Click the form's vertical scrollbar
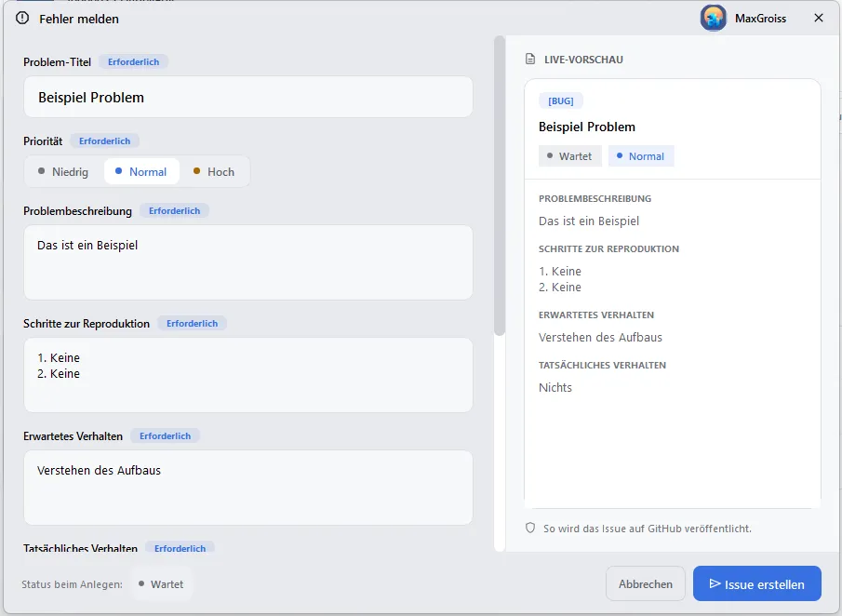Screen dimensions: 842x616 [500, 186]
